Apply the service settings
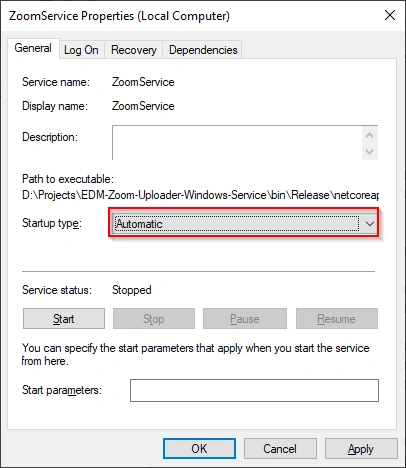The image size is (406, 468). [x=361, y=449]
